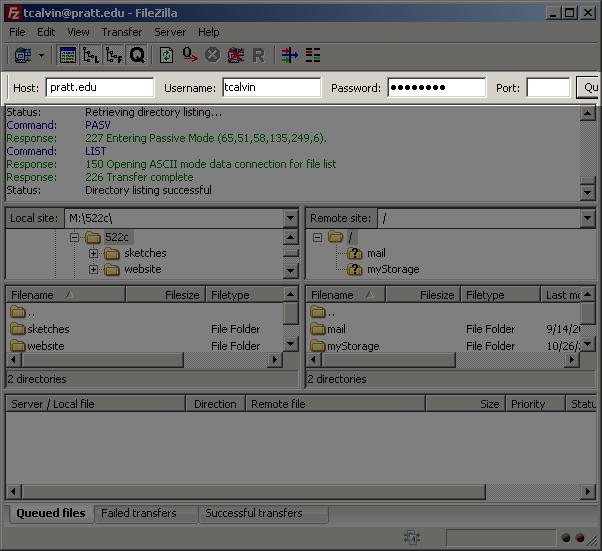This screenshot has height=551, width=602.
Task: Cancel current operation icon
Action: tap(213, 55)
